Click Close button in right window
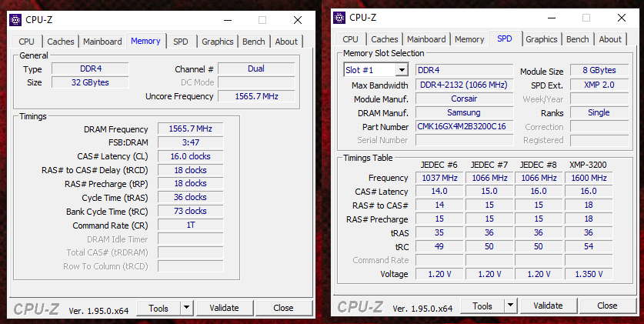This screenshot has height=324, width=644. 607,306
